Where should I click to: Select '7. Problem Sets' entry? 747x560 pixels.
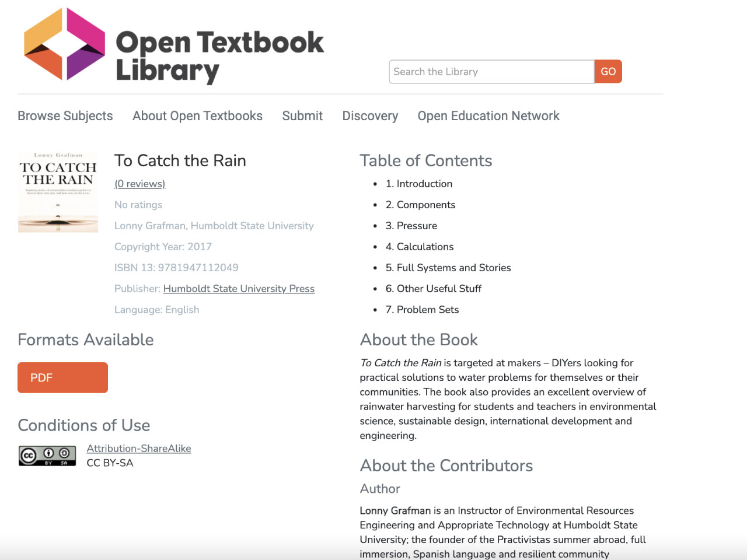click(x=422, y=310)
